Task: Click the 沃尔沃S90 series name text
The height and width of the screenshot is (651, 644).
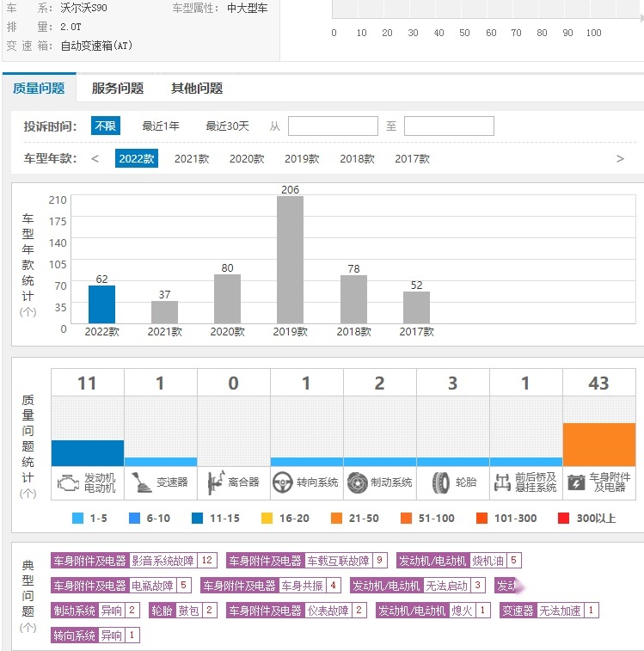Action: (84, 8)
